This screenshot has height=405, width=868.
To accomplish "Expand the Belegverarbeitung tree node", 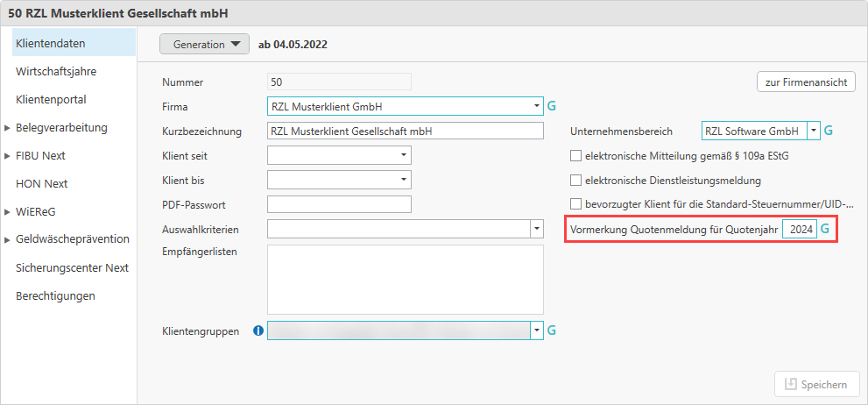I will click(8, 128).
